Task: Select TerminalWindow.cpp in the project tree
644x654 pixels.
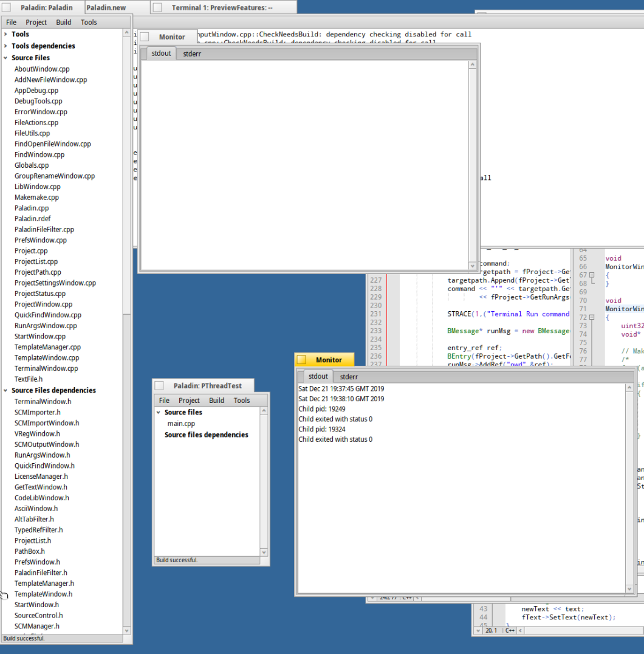Action: [46, 368]
